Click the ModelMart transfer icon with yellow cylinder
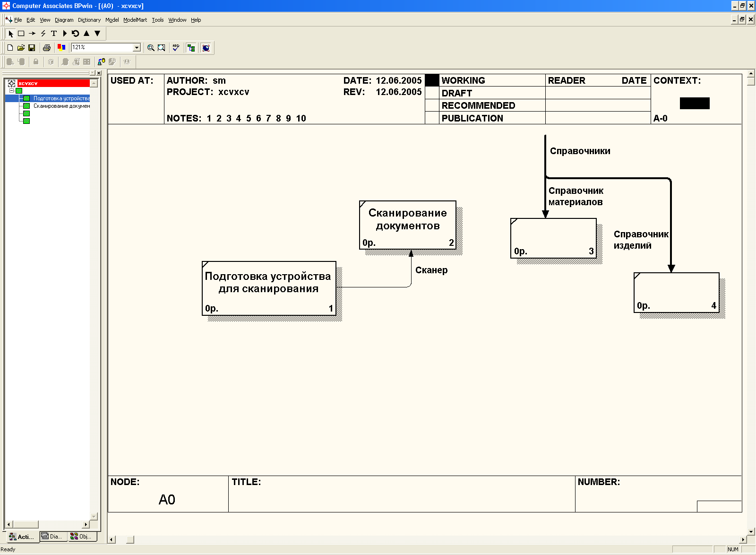756x555 pixels. (102, 62)
